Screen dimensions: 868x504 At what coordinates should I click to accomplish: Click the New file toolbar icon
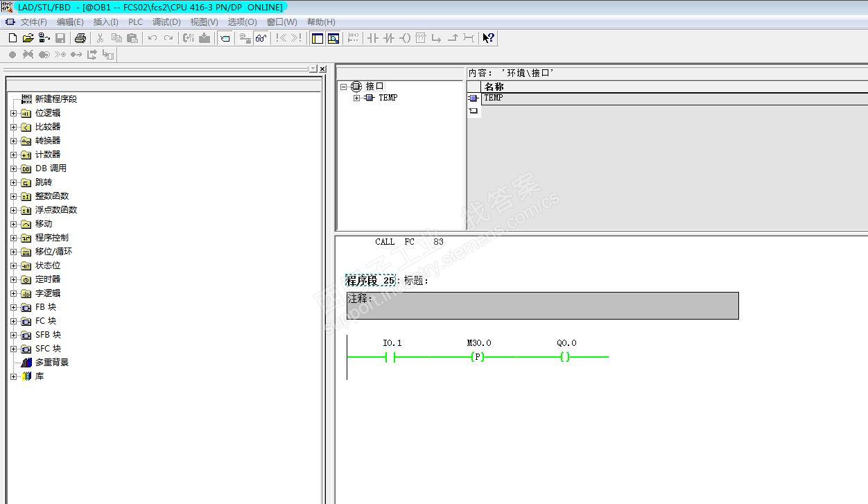(x=12, y=38)
